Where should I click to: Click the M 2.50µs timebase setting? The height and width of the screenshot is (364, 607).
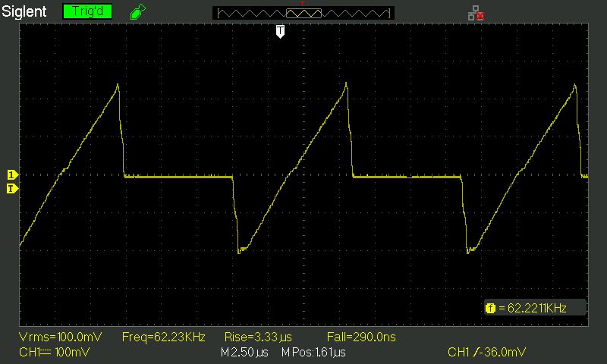244,353
